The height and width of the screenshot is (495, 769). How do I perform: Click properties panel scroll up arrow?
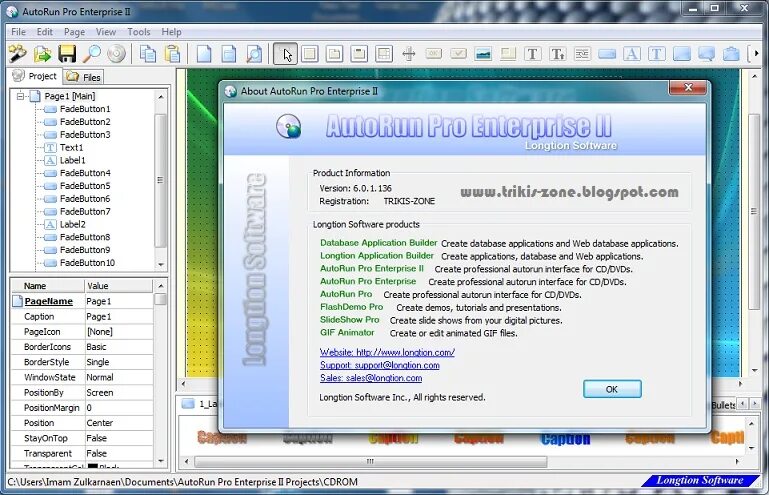161,286
